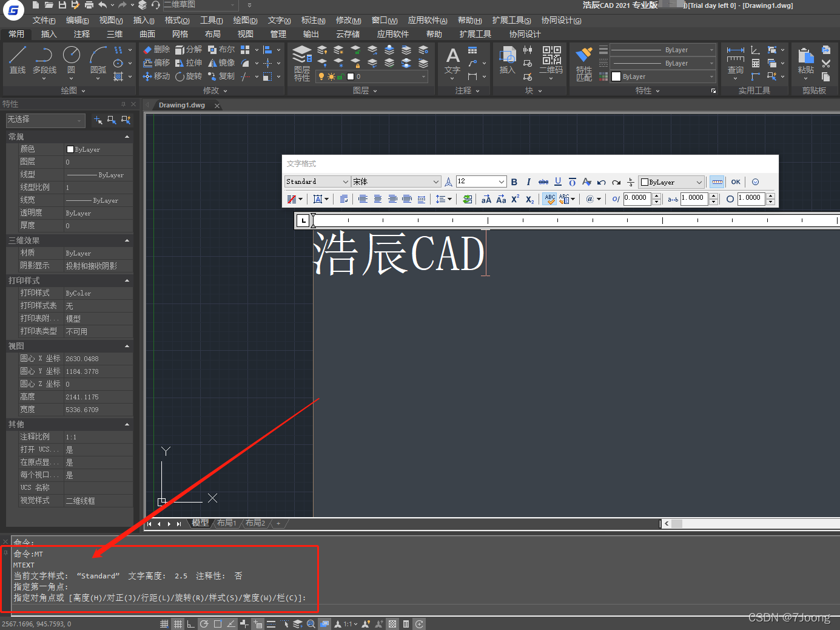Click redo in the text format toolbar
The image size is (840, 630).
point(616,181)
